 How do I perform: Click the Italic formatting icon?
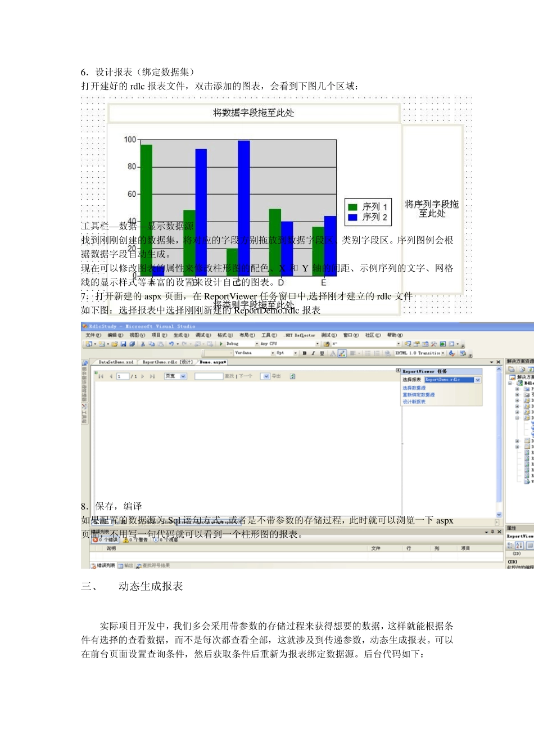point(313,353)
